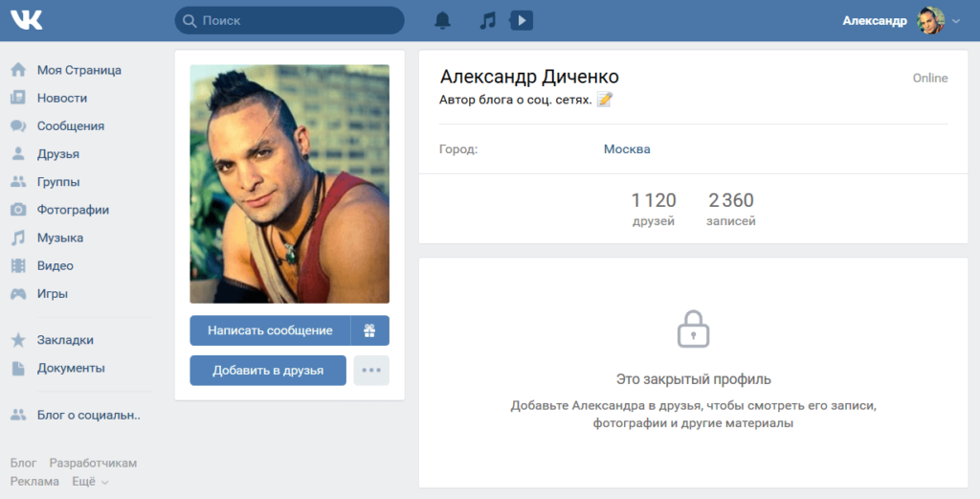Click the person icon for Друзья
Image resolution: width=980 pixels, height=499 pixels.
click(x=18, y=154)
